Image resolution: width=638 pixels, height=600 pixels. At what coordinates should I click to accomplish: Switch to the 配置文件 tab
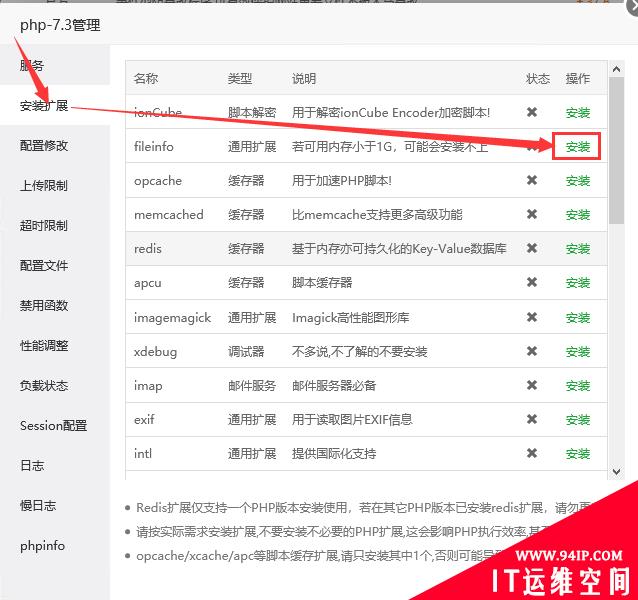pyautogui.click(x=44, y=266)
